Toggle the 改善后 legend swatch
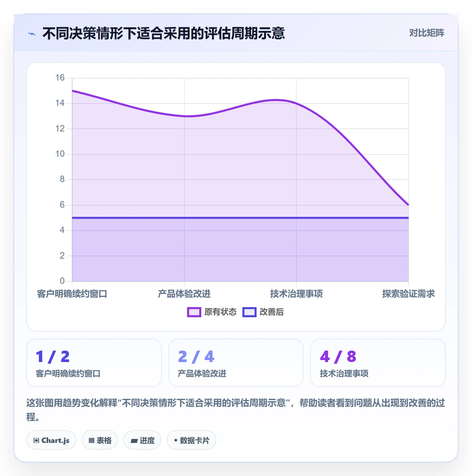 (249, 312)
